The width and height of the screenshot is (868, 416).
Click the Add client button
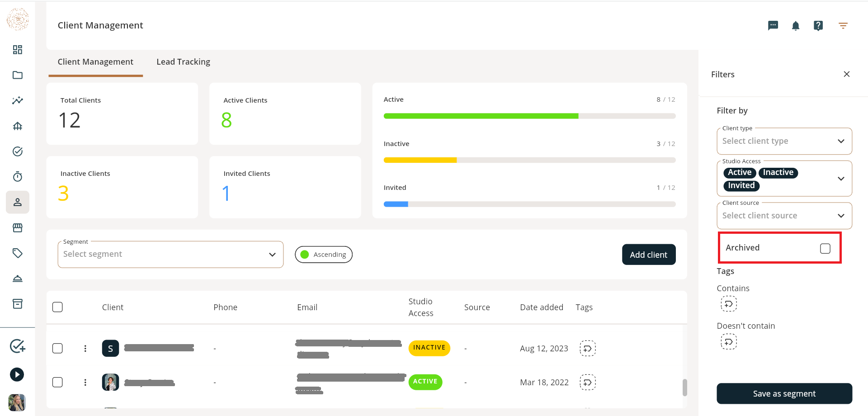[x=649, y=255]
